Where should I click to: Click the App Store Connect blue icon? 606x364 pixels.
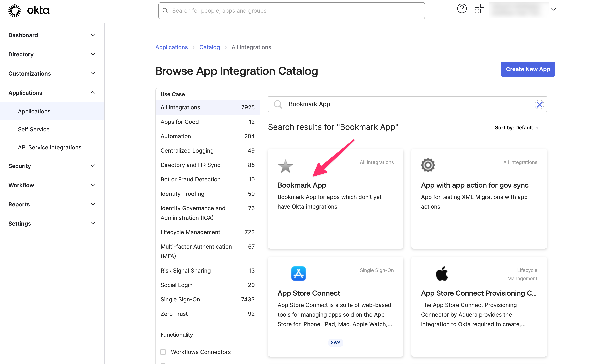click(x=298, y=273)
